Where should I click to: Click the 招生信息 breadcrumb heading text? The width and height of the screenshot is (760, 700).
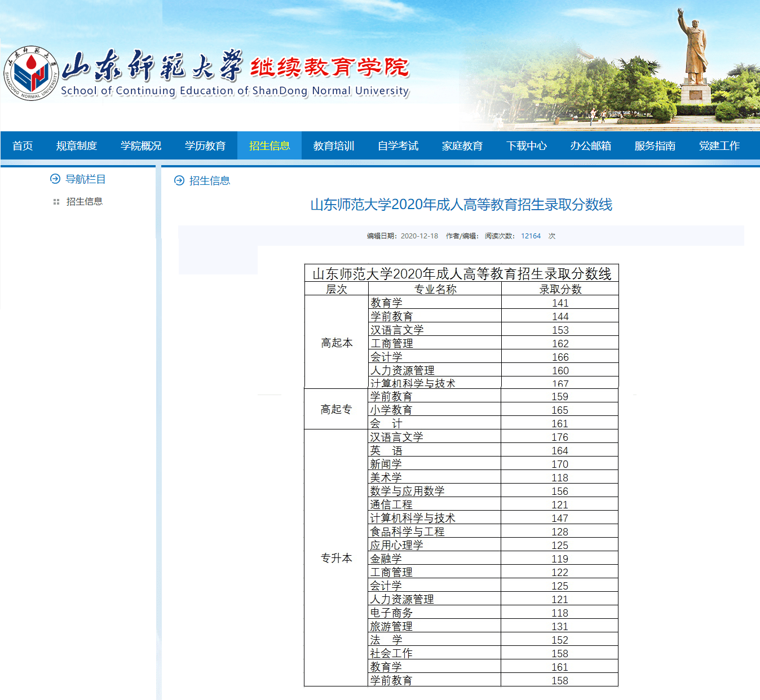click(x=210, y=181)
